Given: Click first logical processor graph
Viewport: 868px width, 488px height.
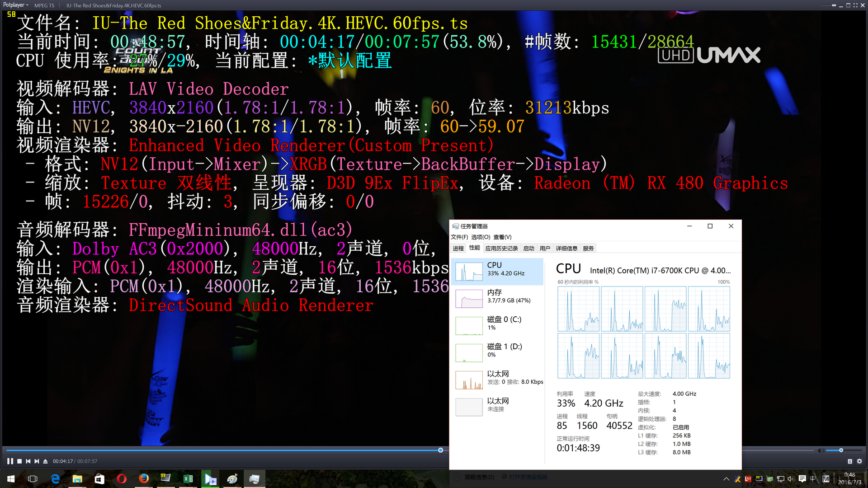Looking at the screenshot, I should 578,309.
